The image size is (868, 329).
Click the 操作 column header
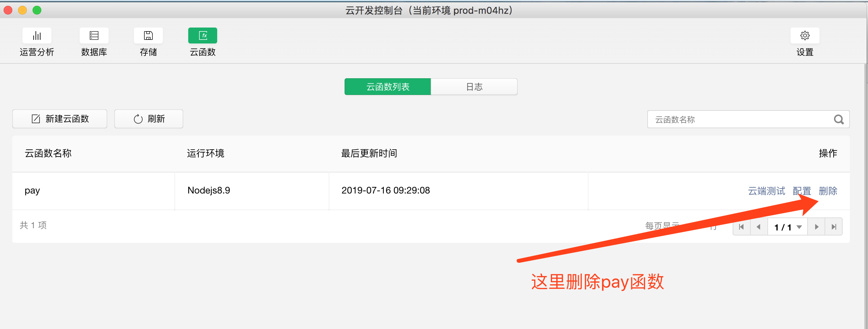coord(828,153)
